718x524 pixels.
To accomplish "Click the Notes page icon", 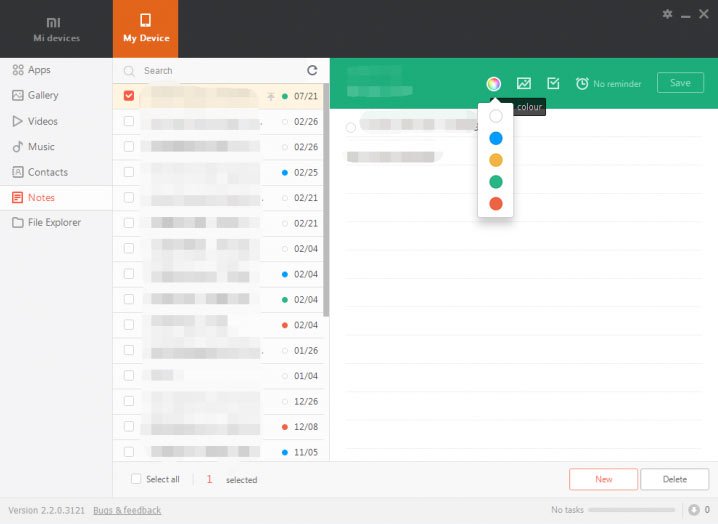I will tap(17, 197).
